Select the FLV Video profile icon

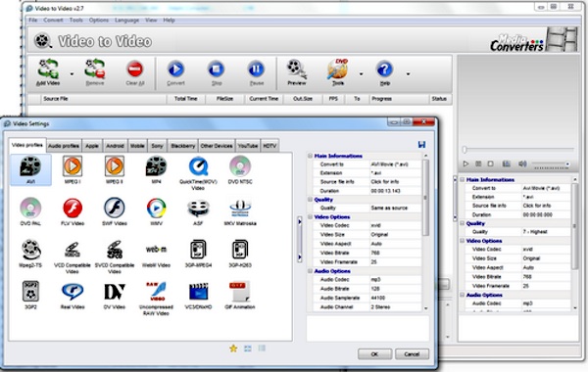point(73,209)
